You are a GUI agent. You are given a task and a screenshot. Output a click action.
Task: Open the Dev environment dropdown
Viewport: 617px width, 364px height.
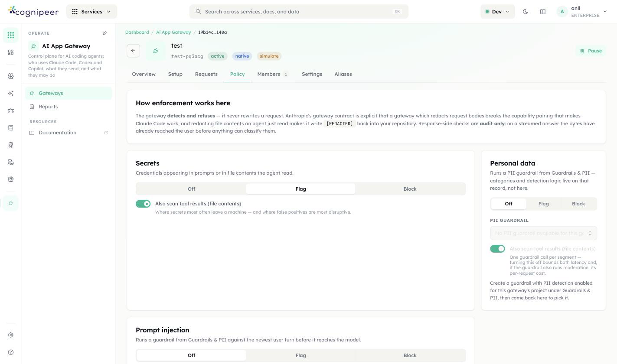pyautogui.click(x=497, y=12)
